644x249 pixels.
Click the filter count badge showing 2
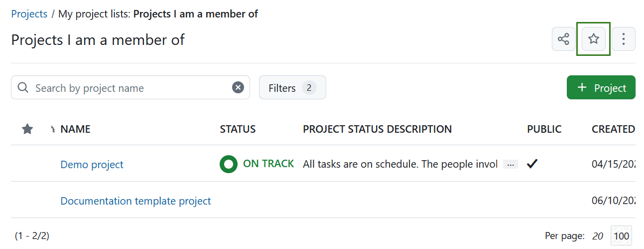coord(309,88)
